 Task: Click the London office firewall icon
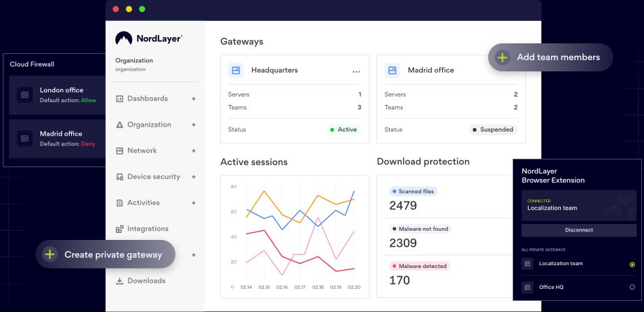pos(25,94)
